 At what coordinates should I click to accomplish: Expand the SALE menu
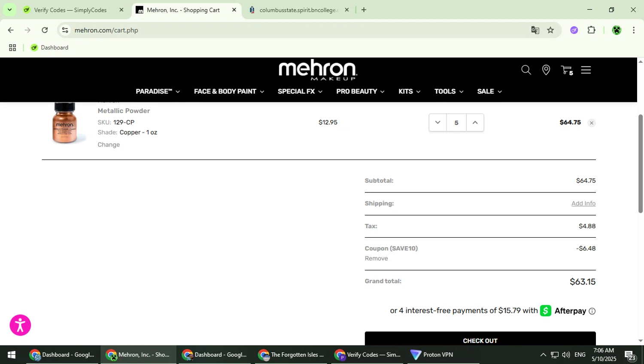pyautogui.click(x=489, y=92)
